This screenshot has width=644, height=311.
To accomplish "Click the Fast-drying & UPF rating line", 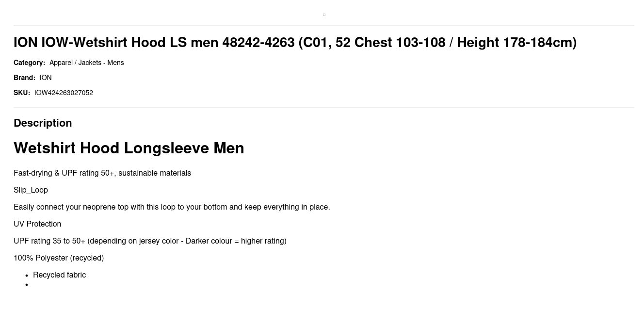I will 102,173.
